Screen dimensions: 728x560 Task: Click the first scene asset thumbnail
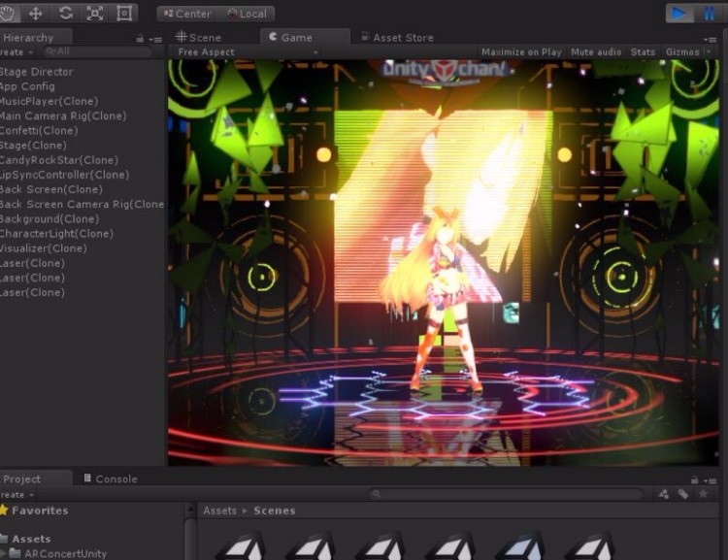tap(242, 546)
